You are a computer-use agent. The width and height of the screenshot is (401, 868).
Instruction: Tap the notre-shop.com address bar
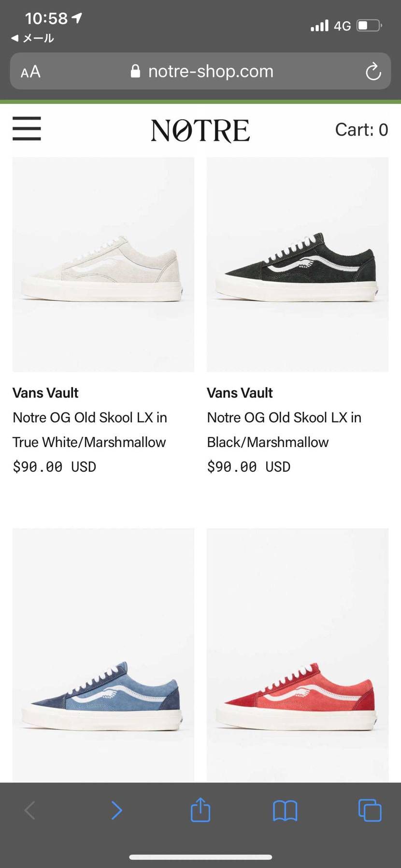pos(201,72)
